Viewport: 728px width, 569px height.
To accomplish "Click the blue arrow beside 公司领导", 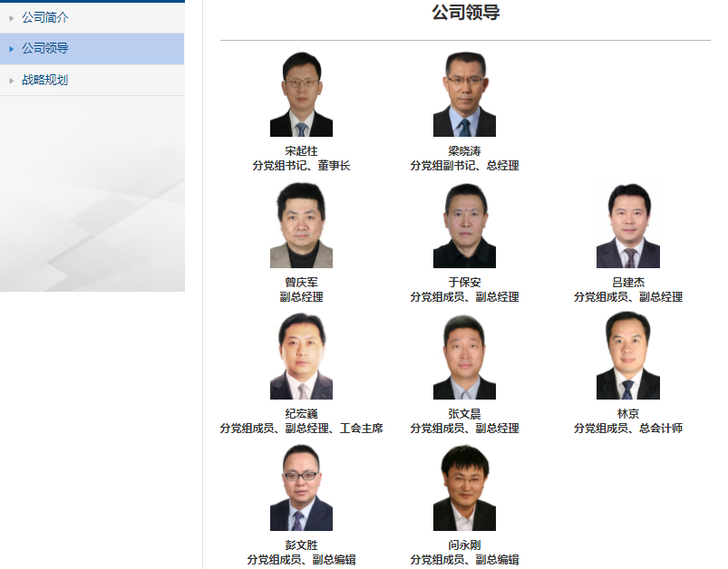I will pos(12,49).
